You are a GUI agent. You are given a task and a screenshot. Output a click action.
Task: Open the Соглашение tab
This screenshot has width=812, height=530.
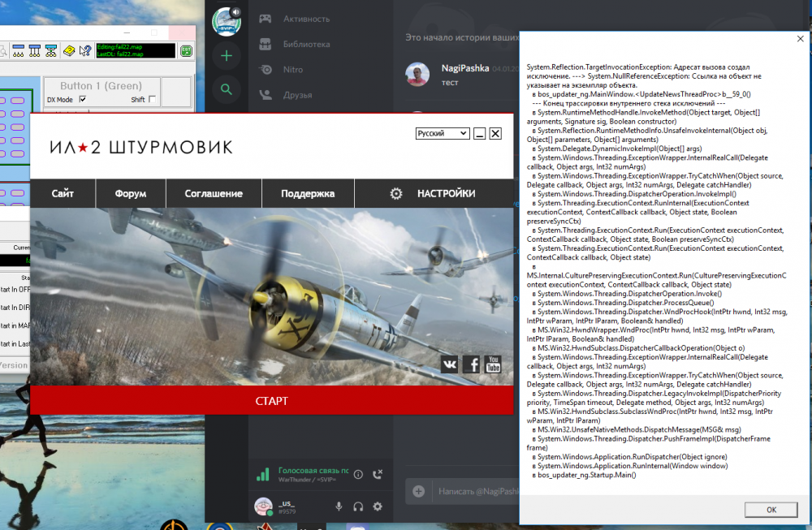(214, 193)
